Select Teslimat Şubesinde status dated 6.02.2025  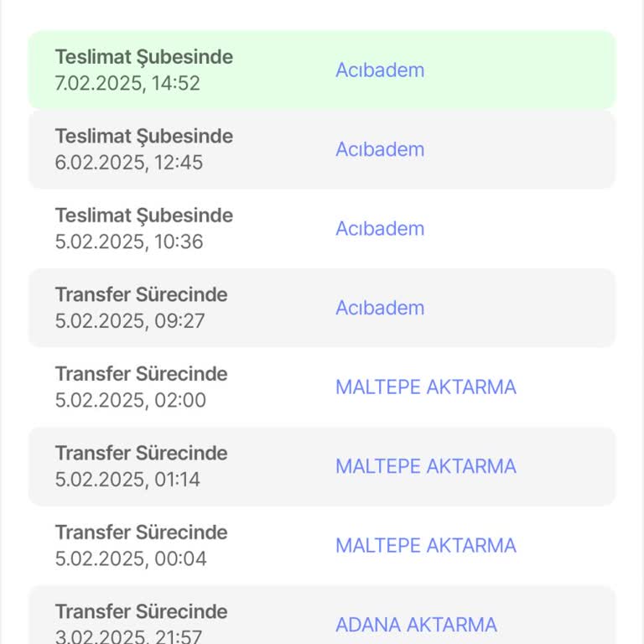[x=143, y=136]
